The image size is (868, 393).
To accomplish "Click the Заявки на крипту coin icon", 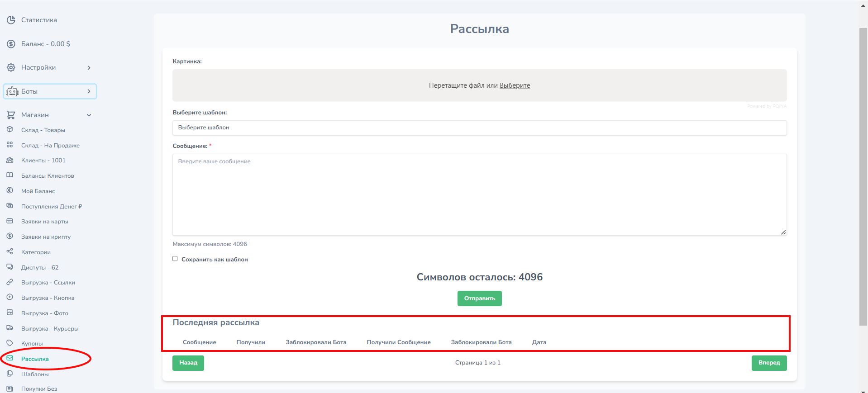I will tap(10, 236).
